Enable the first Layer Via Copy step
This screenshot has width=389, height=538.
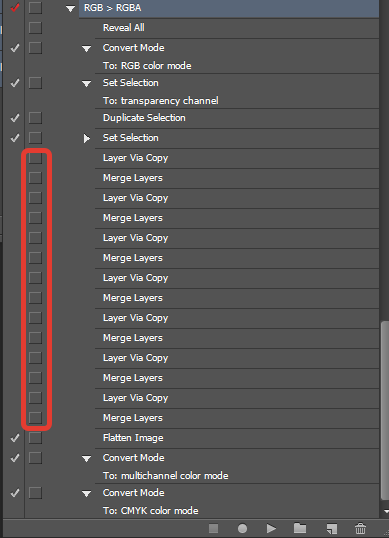coord(15,158)
